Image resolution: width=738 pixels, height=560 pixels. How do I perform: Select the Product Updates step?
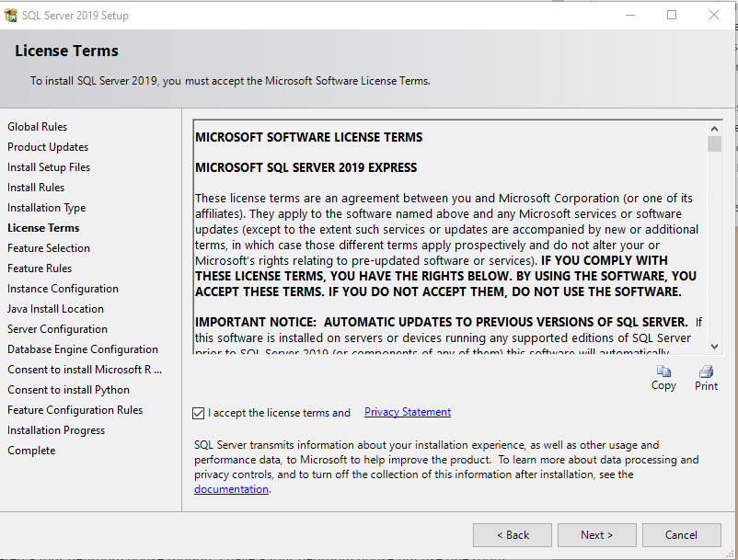48,147
